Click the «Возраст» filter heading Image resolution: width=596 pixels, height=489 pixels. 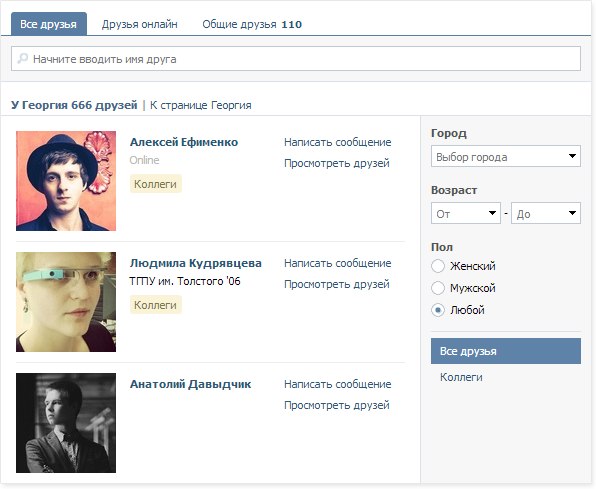454,190
